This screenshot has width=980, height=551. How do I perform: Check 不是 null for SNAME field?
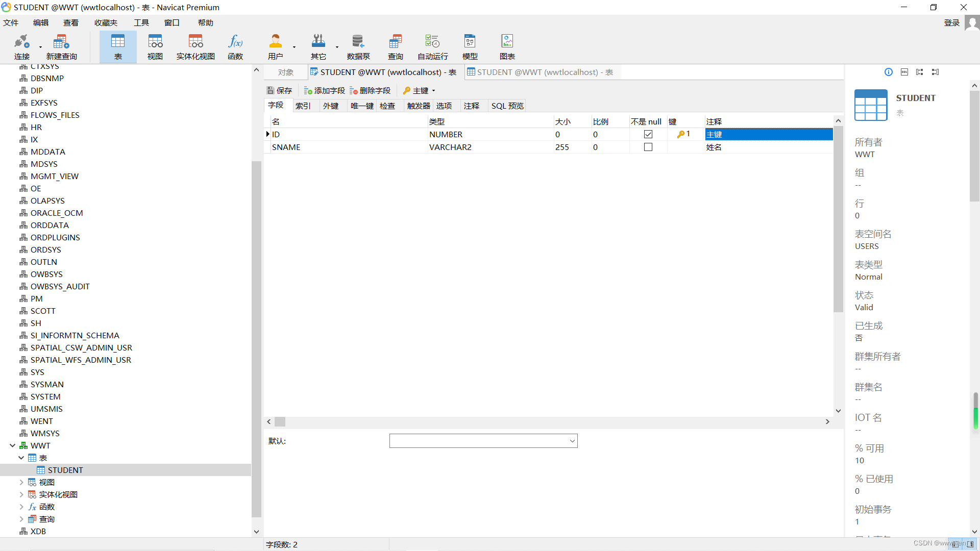pyautogui.click(x=648, y=147)
